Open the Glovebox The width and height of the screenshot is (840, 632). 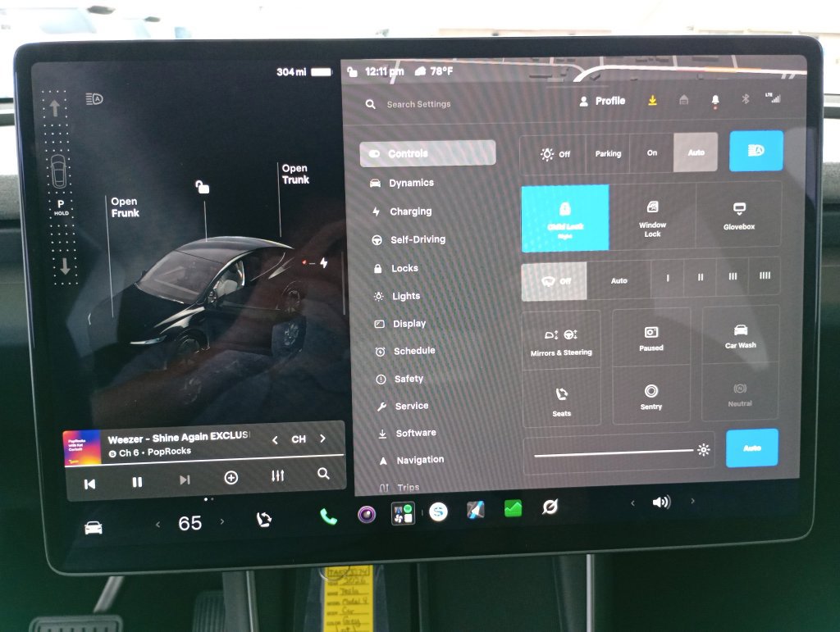click(x=739, y=216)
